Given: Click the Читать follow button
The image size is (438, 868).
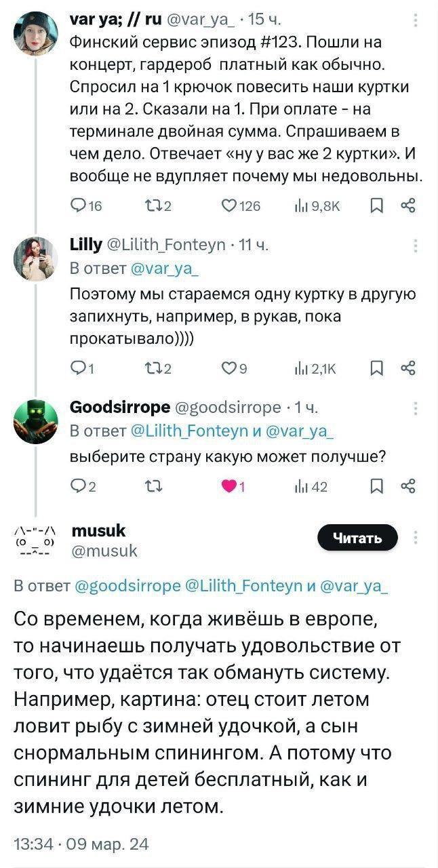Looking at the screenshot, I should [357, 538].
